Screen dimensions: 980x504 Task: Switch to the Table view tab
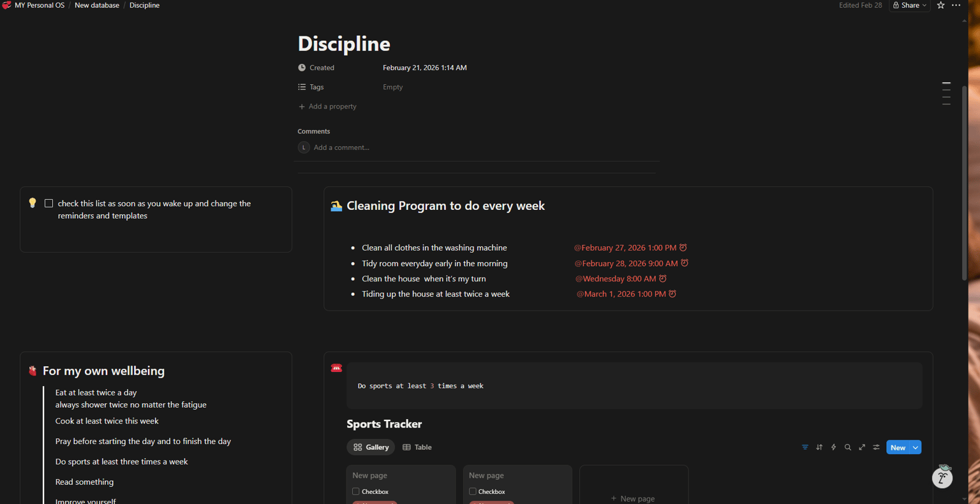coord(417,447)
